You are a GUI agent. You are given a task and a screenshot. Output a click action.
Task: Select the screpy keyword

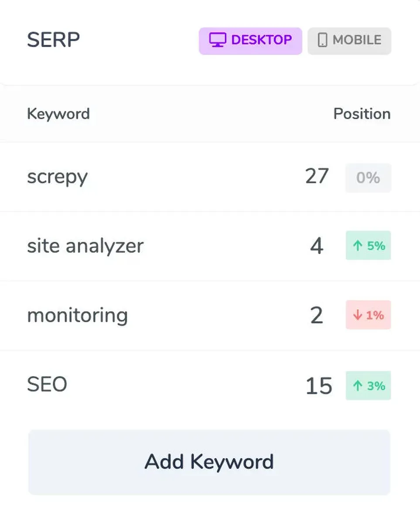coord(57,177)
